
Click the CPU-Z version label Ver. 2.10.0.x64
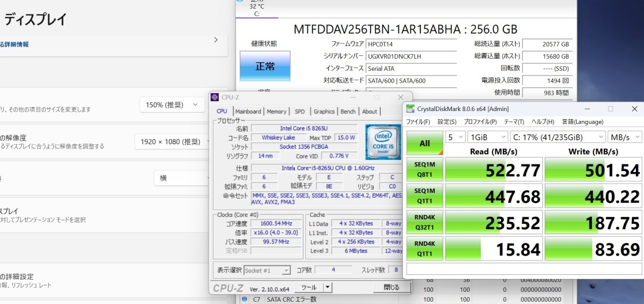269,288
